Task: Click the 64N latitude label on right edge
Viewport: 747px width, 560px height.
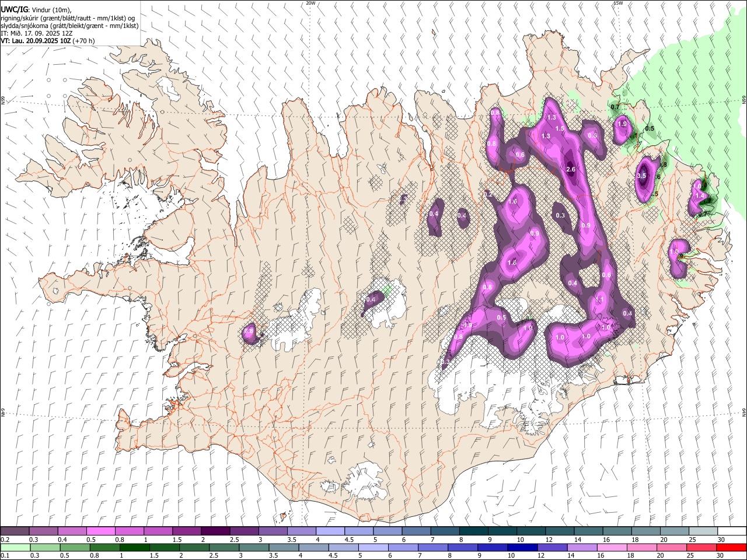Action: point(743,412)
